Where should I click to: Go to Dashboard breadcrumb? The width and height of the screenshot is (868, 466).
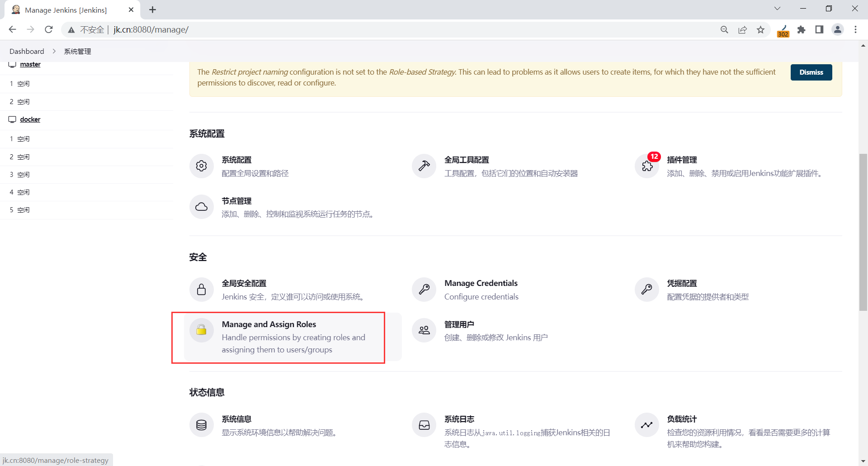point(27,51)
